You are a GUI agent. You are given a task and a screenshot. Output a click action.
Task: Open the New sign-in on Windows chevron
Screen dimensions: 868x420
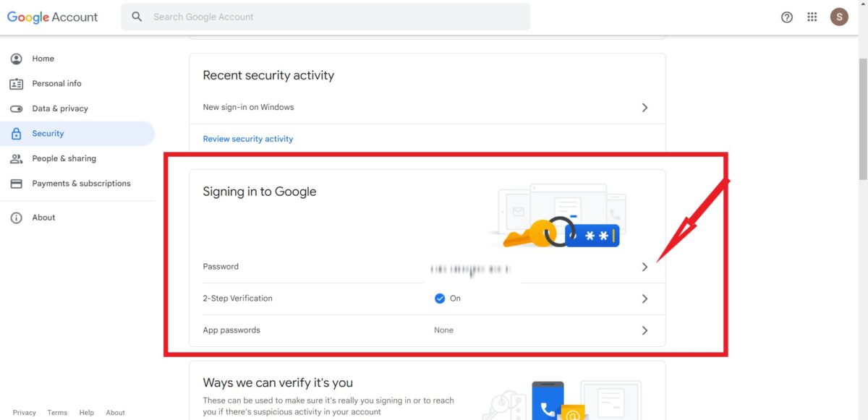click(644, 108)
